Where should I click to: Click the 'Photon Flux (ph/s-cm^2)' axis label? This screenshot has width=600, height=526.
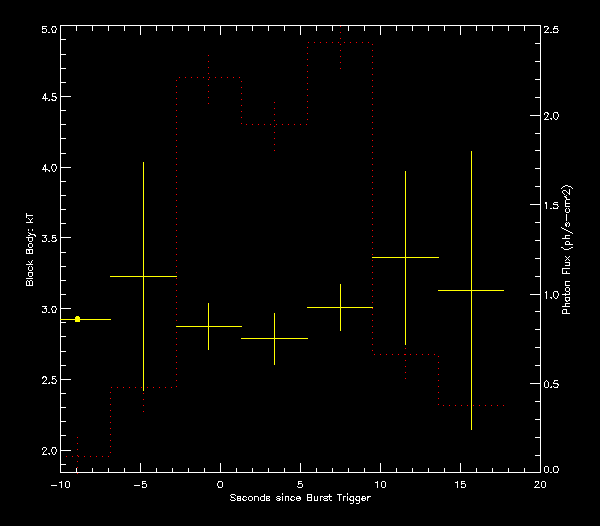pyautogui.click(x=567, y=250)
